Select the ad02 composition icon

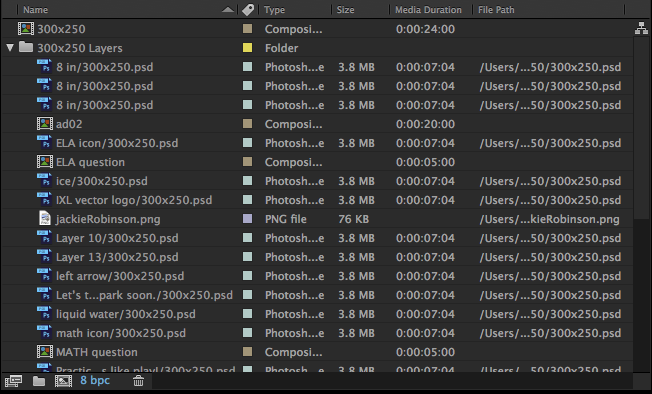tap(44, 123)
